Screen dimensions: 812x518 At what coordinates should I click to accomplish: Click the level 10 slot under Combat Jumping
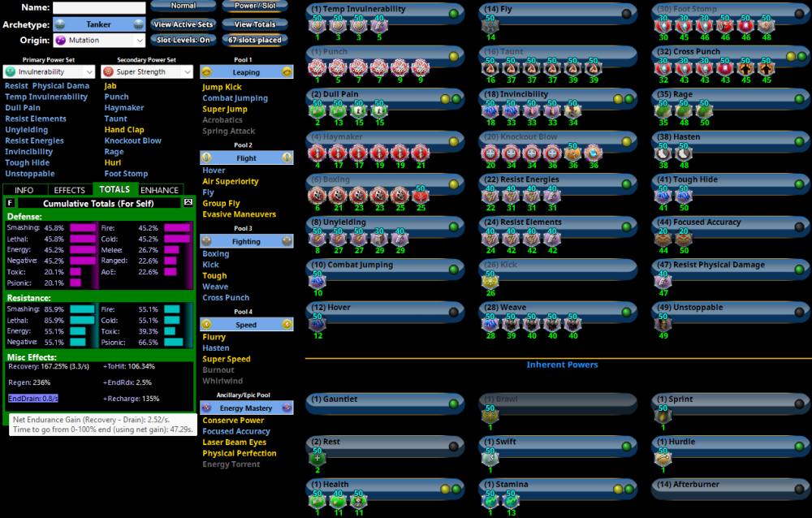pos(317,283)
